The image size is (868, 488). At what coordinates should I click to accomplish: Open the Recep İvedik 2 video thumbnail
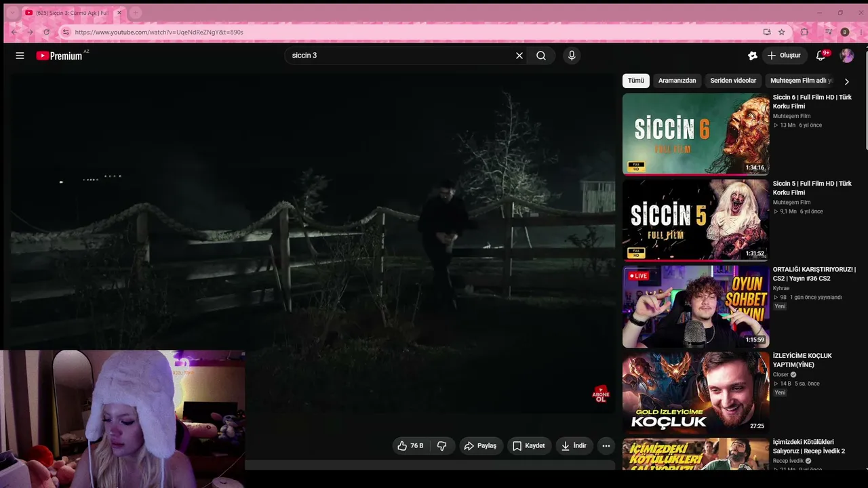point(696,454)
